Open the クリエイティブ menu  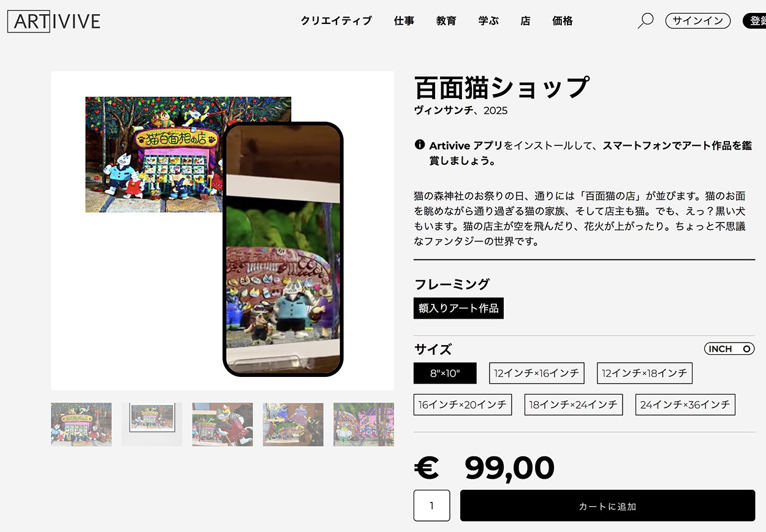pyautogui.click(x=336, y=21)
